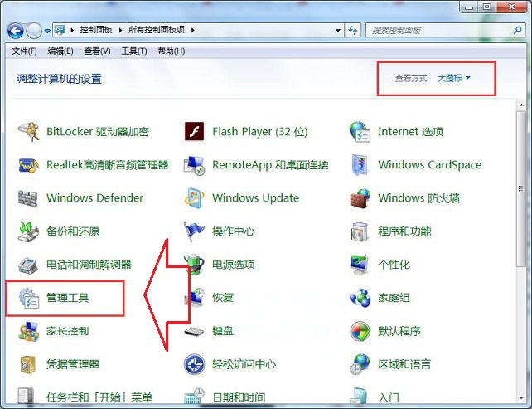Open the 凭据管理器 safe icon
532x409 pixels.
point(28,364)
